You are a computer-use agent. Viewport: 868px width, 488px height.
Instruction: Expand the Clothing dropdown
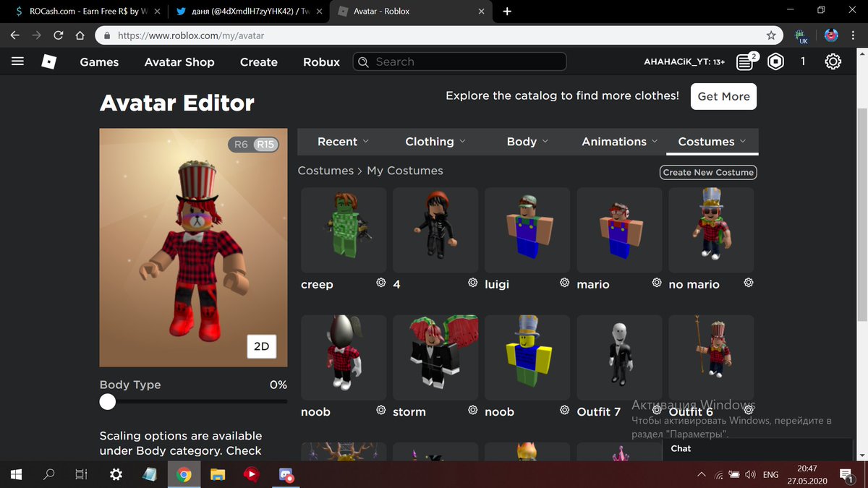435,142
